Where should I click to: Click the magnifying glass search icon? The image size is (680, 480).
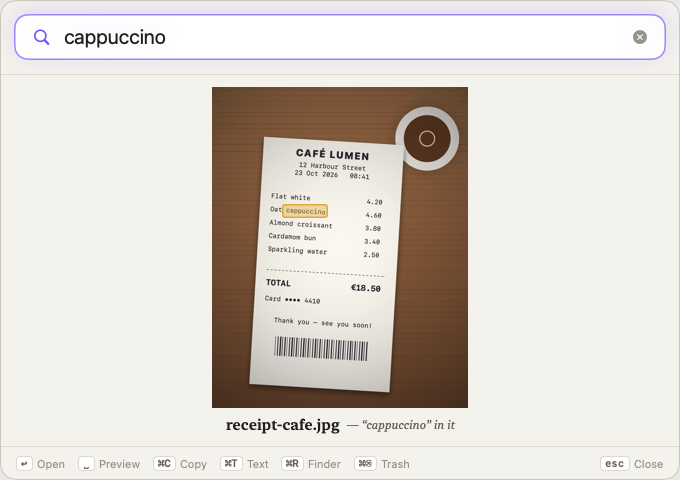42,37
